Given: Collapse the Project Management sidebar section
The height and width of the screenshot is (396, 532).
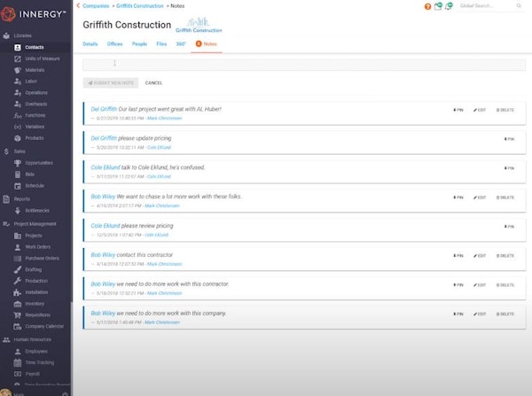Looking at the screenshot, I should pyautogui.click(x=35, y=224).
